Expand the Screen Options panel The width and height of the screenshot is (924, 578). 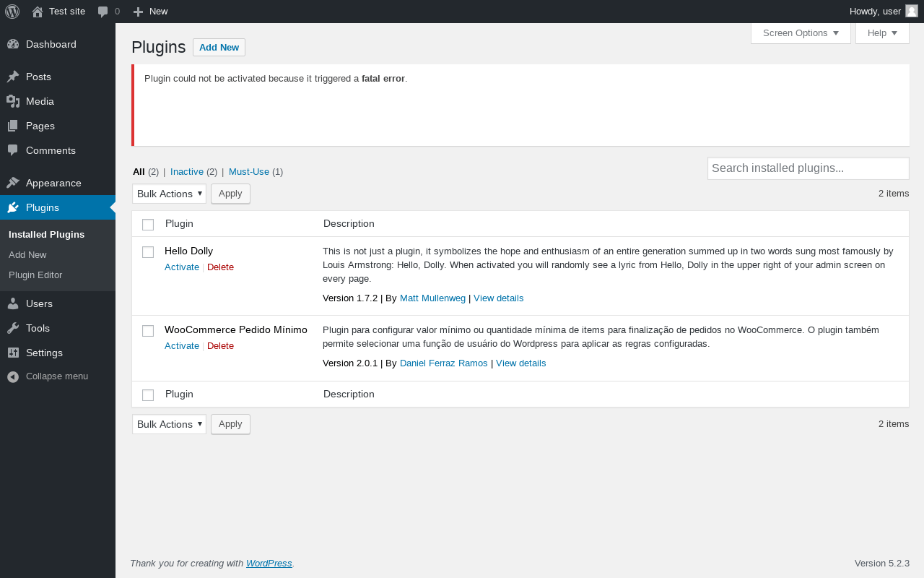[x=801, y=33]
